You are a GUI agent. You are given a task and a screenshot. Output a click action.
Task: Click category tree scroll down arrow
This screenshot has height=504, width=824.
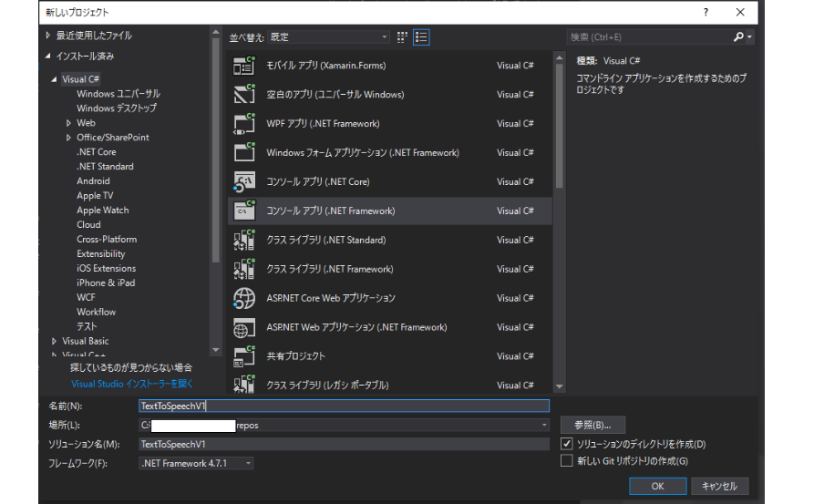tap(215, 349)
